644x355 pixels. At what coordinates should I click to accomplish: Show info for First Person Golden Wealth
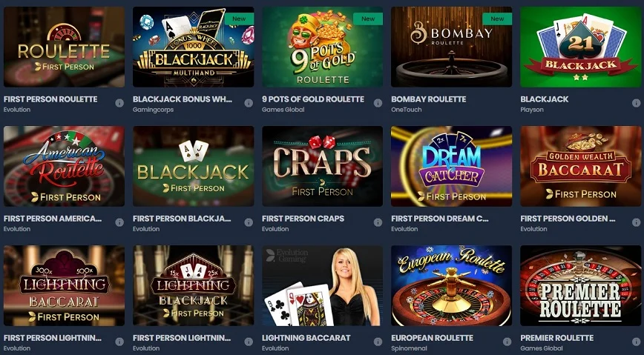636,222
